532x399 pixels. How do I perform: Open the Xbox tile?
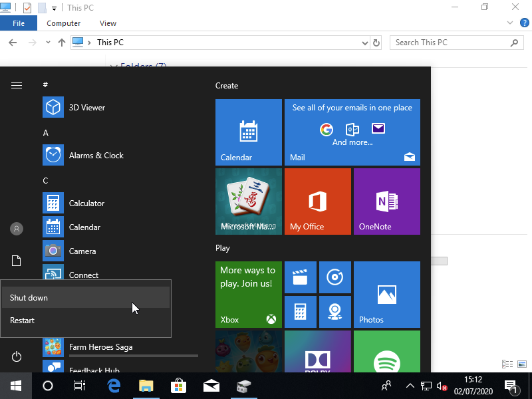click(248, 295)
